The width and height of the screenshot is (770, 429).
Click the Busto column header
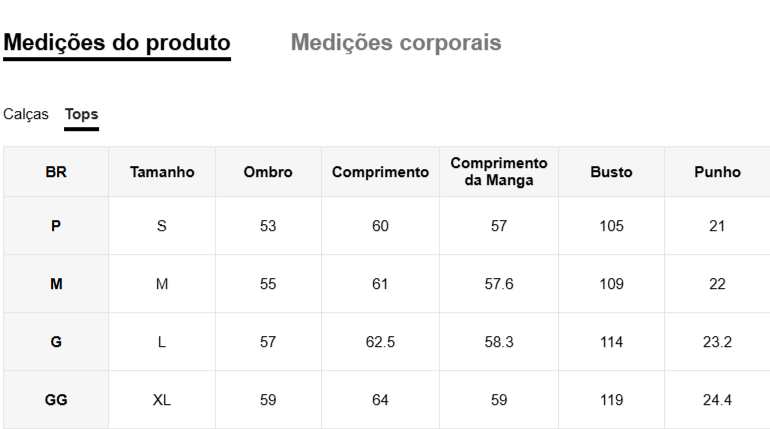point(611,172)
